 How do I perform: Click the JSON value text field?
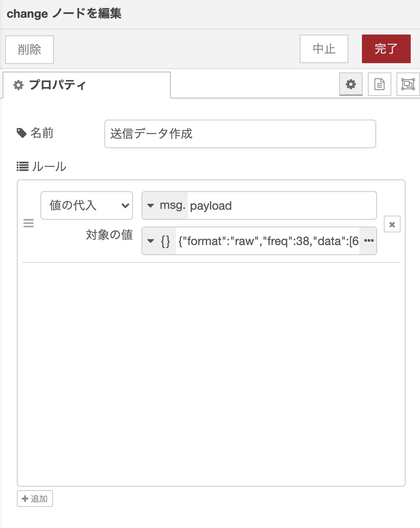[x=268, y=241]
